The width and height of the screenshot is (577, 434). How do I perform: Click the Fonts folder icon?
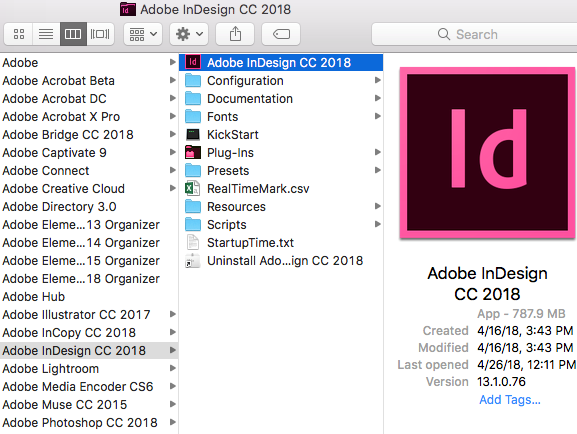pos(193,116)
